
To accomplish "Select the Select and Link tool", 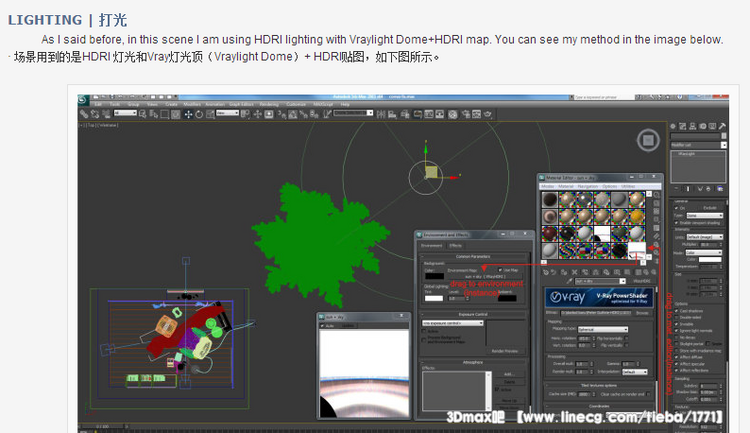I will pyautogui.click(x=84, y=114).
